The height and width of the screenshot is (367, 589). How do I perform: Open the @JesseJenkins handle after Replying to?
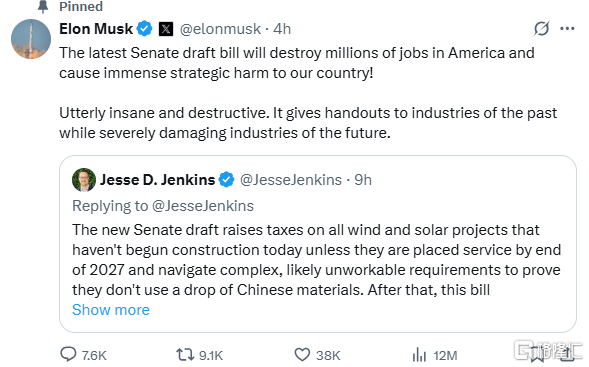pyautogui.click(x=203, y=206)
